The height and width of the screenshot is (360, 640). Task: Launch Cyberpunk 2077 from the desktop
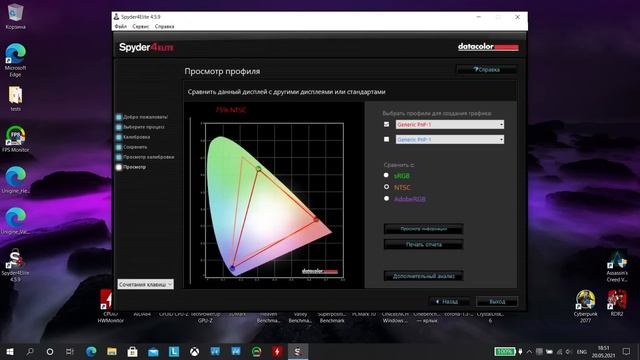click(x=586, y=306)
